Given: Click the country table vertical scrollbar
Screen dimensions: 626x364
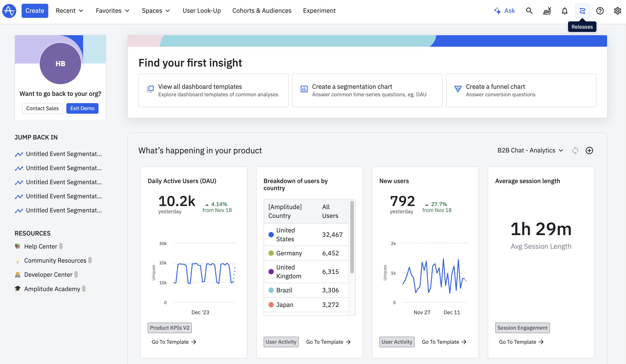Looking at the screenshot, I should coord(352,237).
